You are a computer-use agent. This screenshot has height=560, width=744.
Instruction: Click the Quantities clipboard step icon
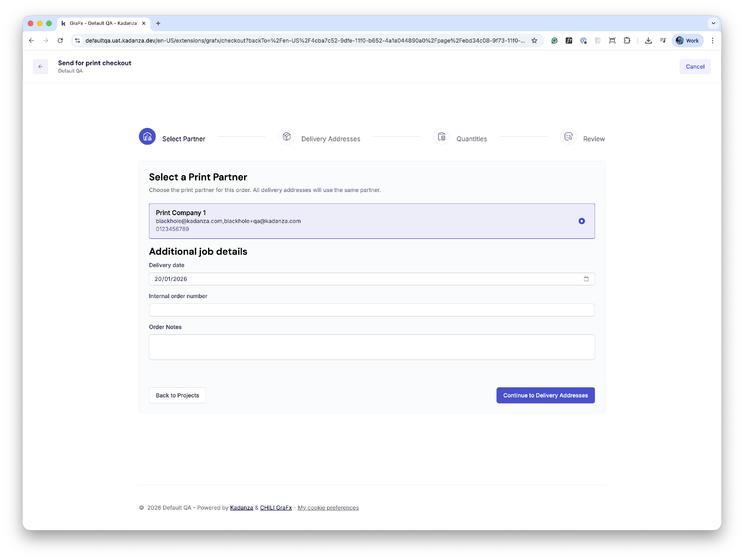tap(441, 137)
